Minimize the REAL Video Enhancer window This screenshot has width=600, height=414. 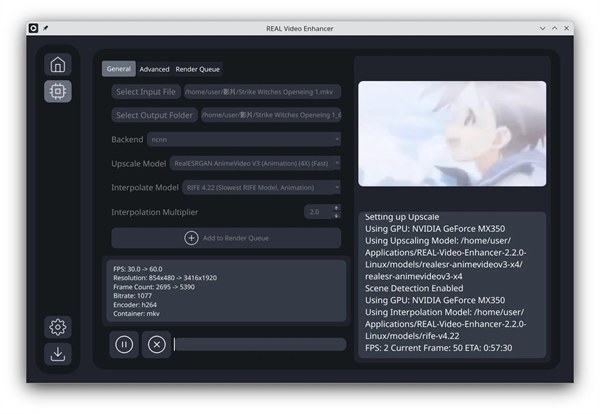(x=542, y=28)
